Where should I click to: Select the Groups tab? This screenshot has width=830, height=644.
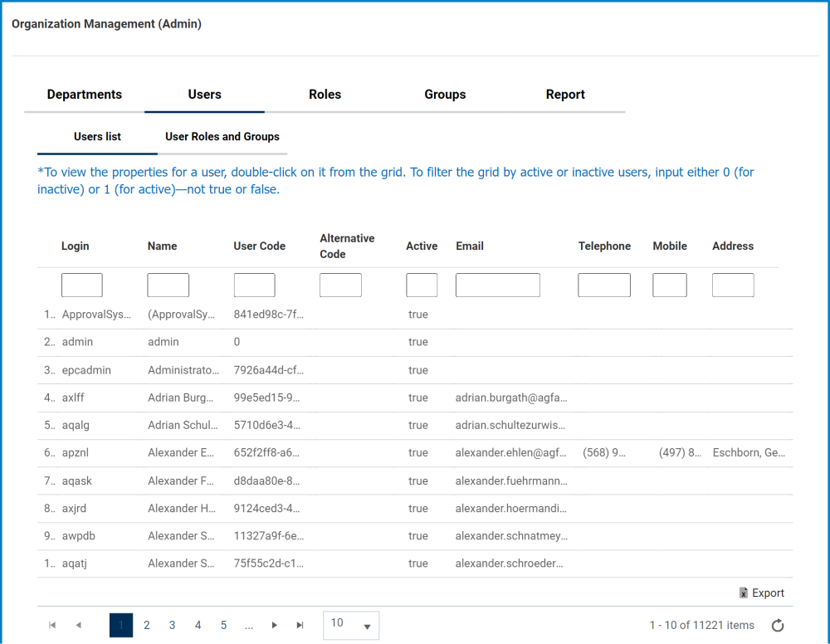(445, 95)
